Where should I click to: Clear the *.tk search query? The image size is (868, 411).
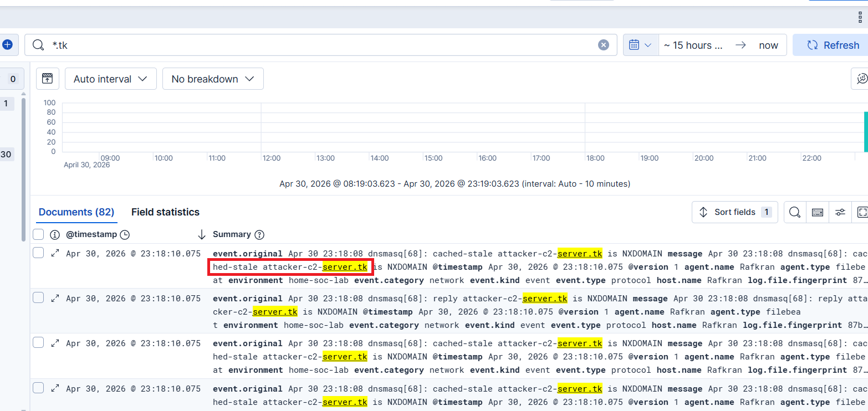(604, 45)
